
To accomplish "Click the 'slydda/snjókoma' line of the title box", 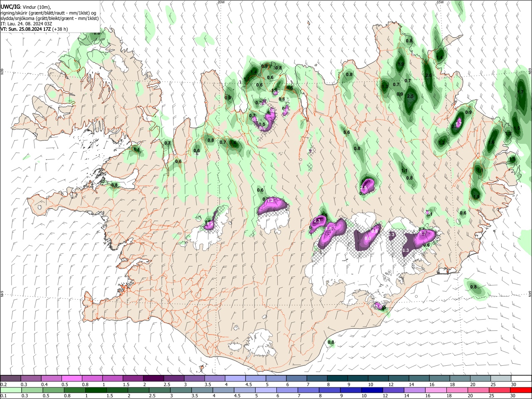I will tap(49, 18).
